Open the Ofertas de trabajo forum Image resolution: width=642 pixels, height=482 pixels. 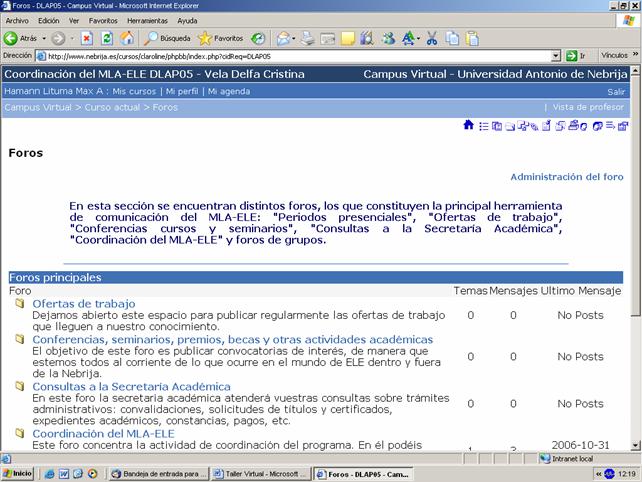coord(84,303)
